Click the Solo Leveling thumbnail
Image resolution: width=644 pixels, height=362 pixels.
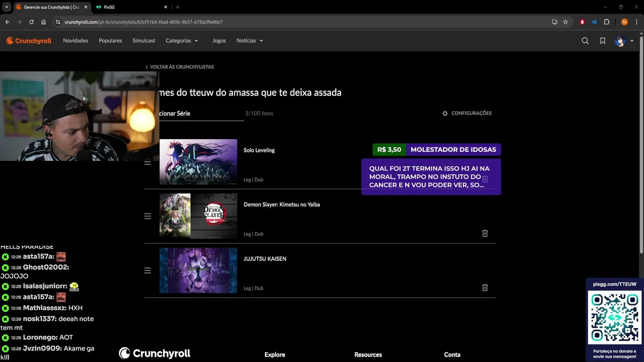(x=198, y=162)
